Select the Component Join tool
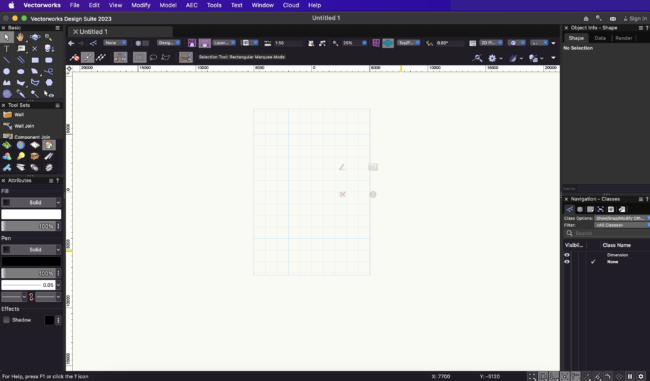This screenshot has height=381, width=650. pos(26,136)
